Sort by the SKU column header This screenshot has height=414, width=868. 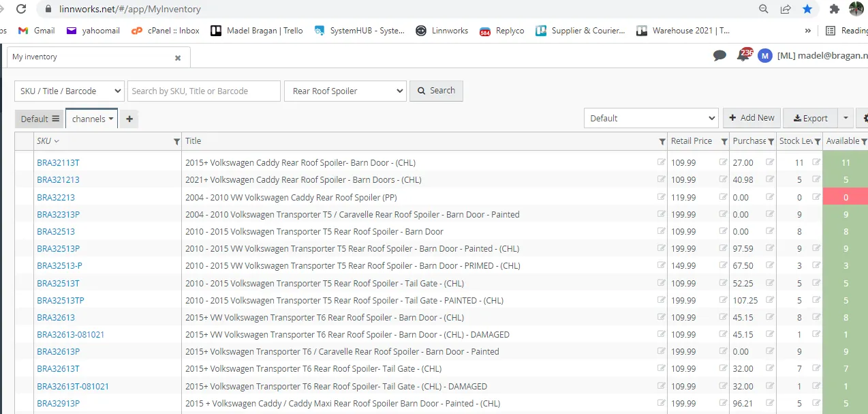pyautogui.click(x=48, y=141)
